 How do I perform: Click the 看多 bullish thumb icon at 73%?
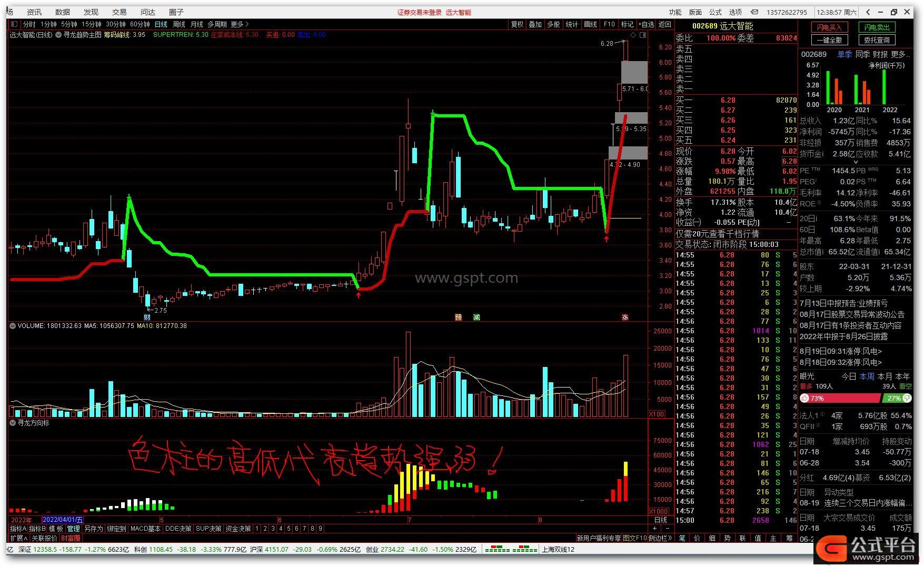point(805,399)
